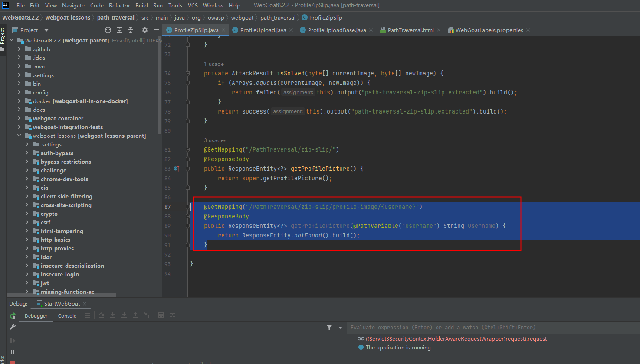Collapse the WebGoat8.2.2 root node
Screen dimensions: 640x364
click(x=11, y=40)
